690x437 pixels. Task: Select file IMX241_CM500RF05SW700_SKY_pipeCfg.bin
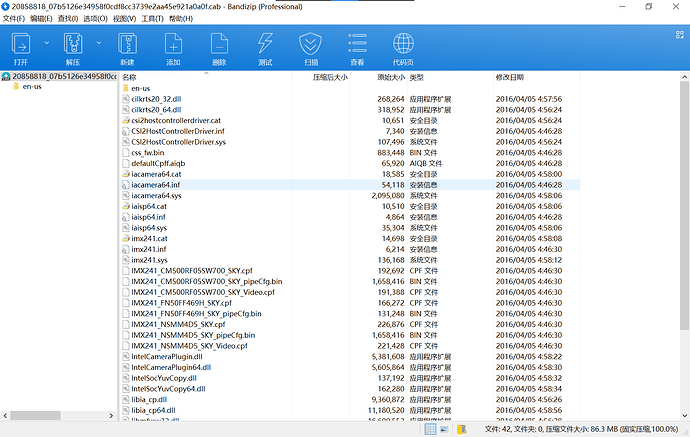click(207, 282)
